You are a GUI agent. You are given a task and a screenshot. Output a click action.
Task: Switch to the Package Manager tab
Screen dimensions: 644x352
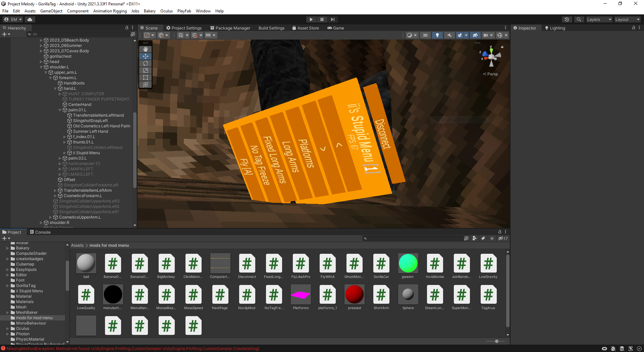pos(230,28)
